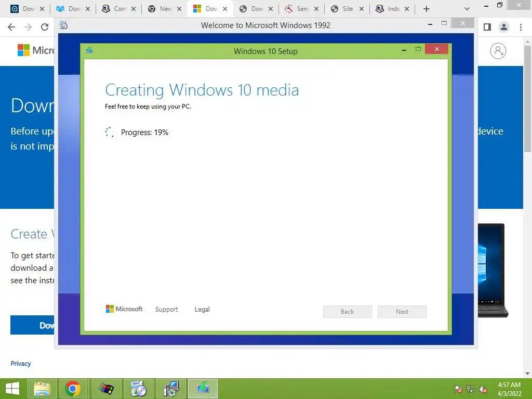The height and width of the screenshot is (399, 532).
Task: Maximize the Windows 1992 window
Action: point(444,23)
